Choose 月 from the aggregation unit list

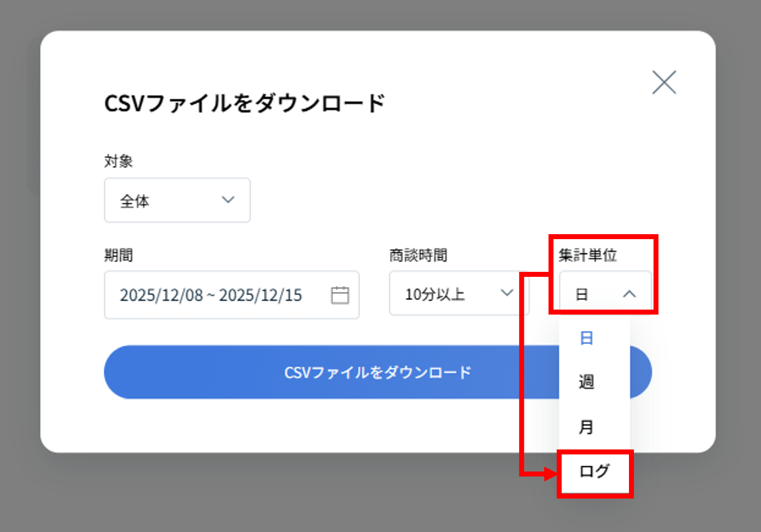coord(587,427)
